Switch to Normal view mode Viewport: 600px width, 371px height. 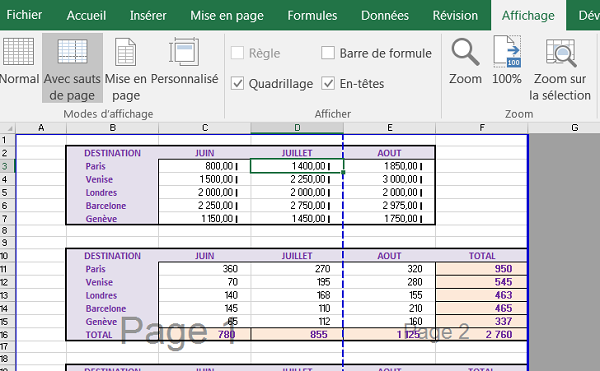pyautogui.click(x=19, y=62)
